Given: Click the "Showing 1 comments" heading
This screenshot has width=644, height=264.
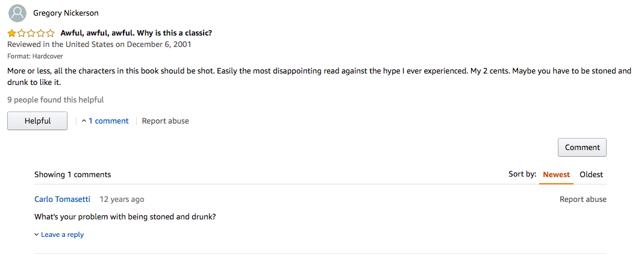Looking at the screenshot, I should pyautogui.click(x=72, y=175).
